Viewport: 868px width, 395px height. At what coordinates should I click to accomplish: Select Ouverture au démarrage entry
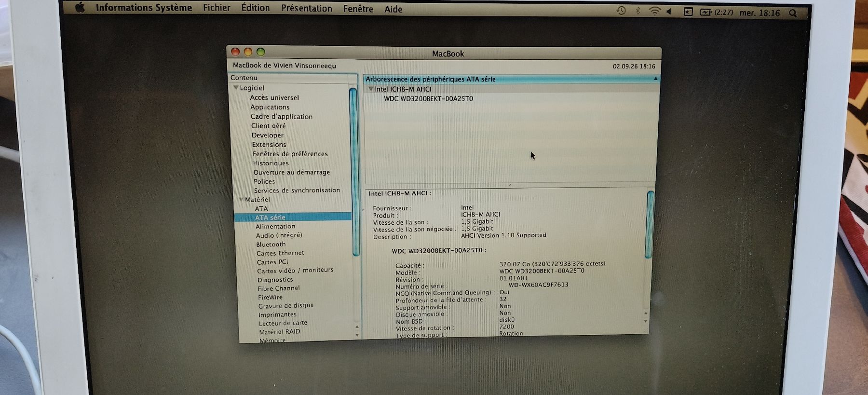click(292, 172)
